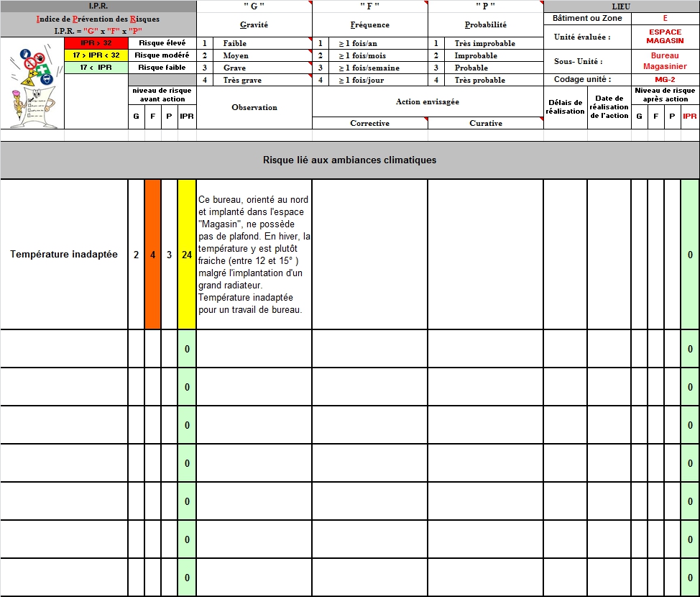Image resolution: width=700 pixels, height=597 pixels.
Task: Select the green "17 < IPR" legend cell
Action: click(x=96, y=68)
